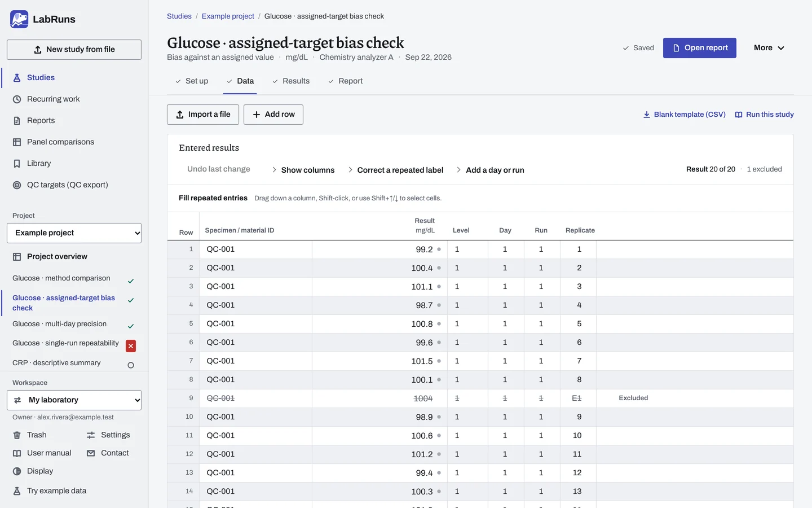Click New study from file

click(74, 50)
